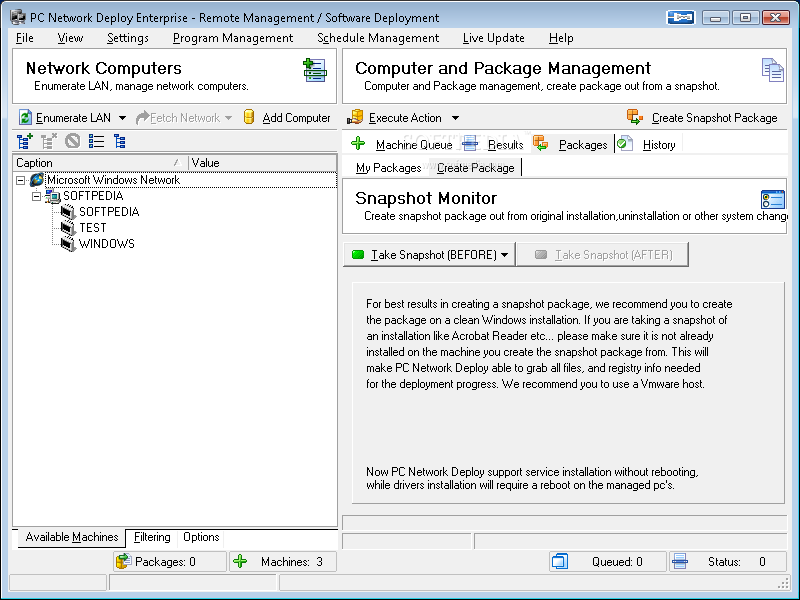
Task: Click the Add Computer cylinder icon
Action: pyautogui.click(x=249, y=117)
